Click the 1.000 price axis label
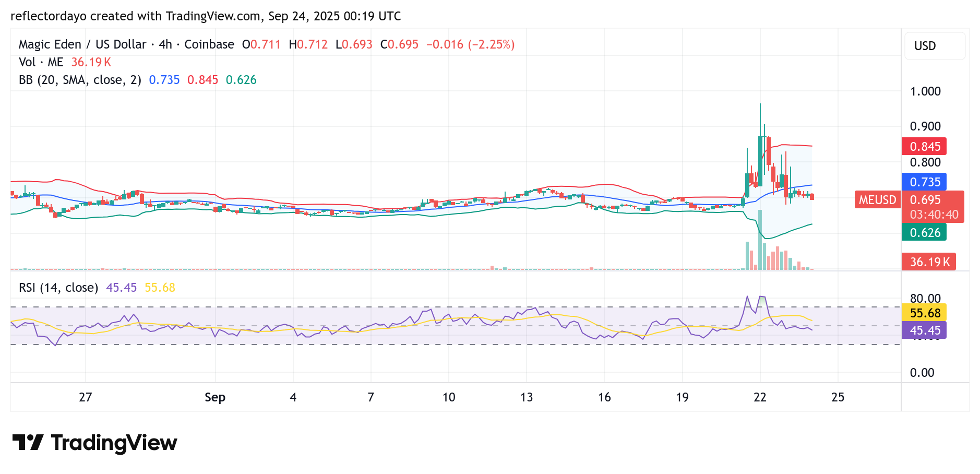Image resolution: width=980 pixels, height=474 pixels. coord(925,91)
